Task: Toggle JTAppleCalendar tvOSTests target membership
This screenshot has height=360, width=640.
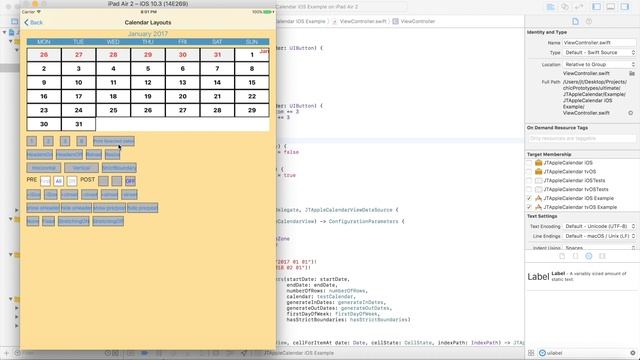Action: tap(529, 190)
